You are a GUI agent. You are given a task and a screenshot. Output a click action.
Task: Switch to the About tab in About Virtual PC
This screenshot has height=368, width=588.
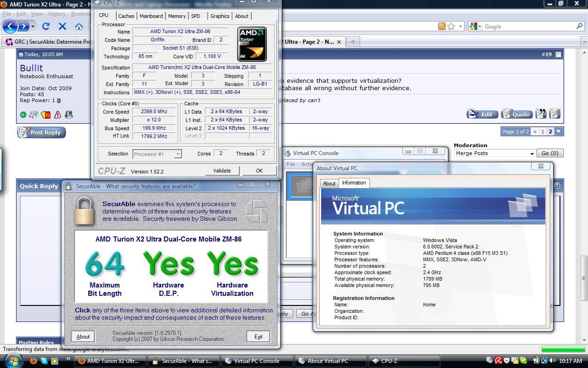click(329, 183)
